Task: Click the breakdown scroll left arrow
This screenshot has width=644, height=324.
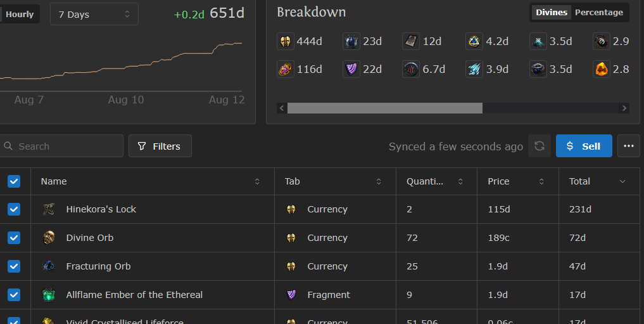Action: click(x=282, y=108)
